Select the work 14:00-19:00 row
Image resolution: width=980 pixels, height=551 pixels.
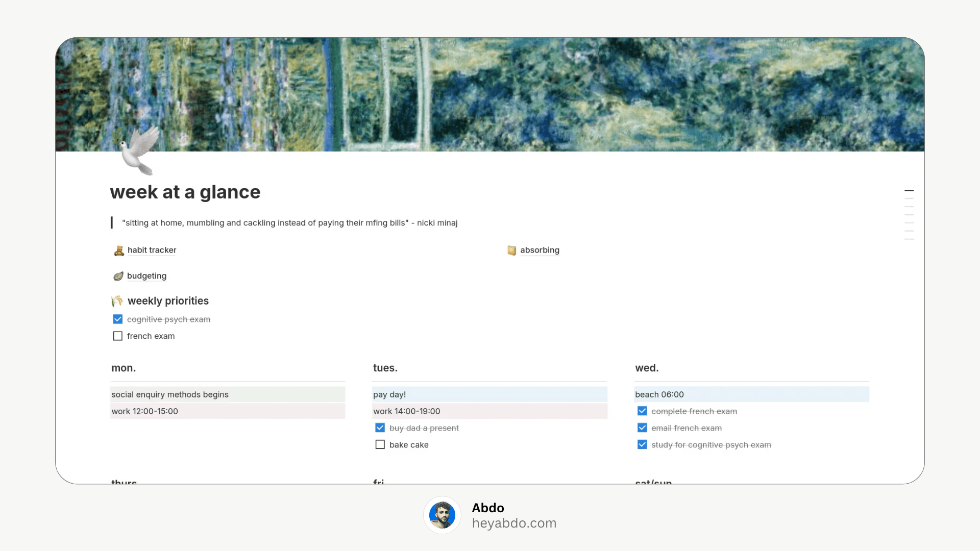click(489, 411)
